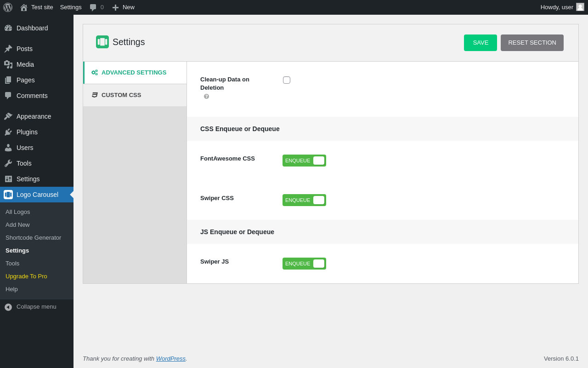Click the user avatar icon
Image resolution: width=588 pixels, height=368 pixels.
pos(580,7)
